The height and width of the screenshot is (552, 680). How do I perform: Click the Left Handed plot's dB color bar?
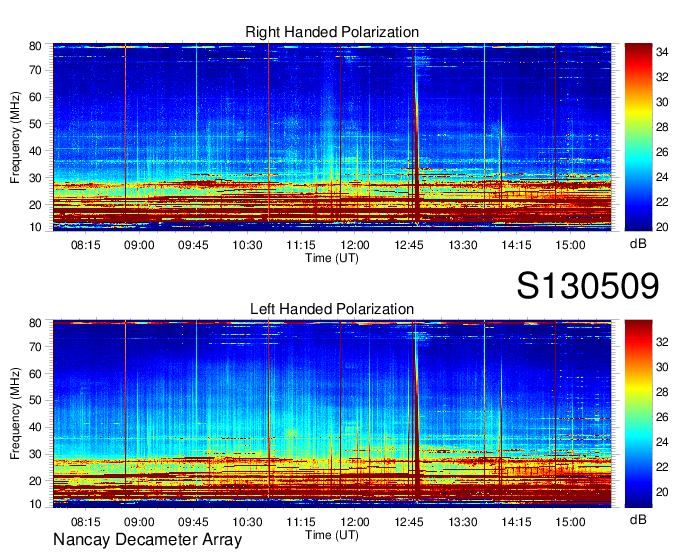point(638,414)
